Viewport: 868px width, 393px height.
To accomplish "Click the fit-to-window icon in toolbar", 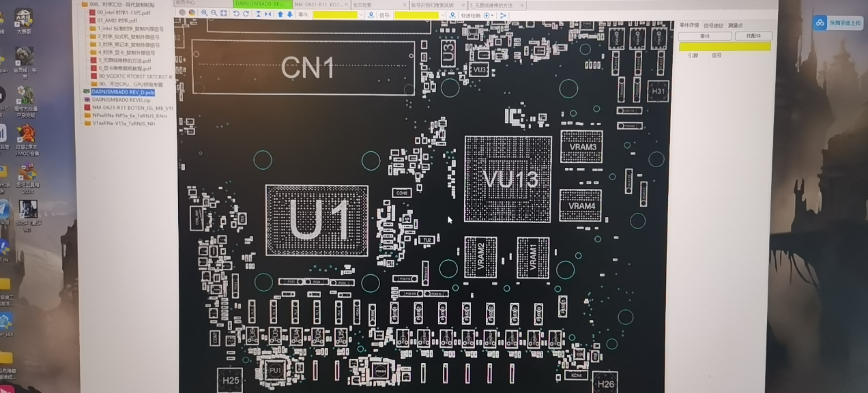I will coord(224,13).
